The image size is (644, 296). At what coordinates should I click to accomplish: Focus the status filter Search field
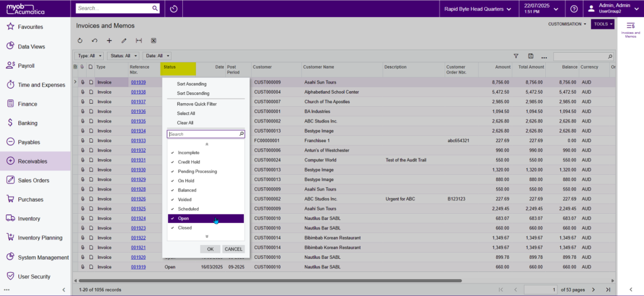[x=206, y=134]
